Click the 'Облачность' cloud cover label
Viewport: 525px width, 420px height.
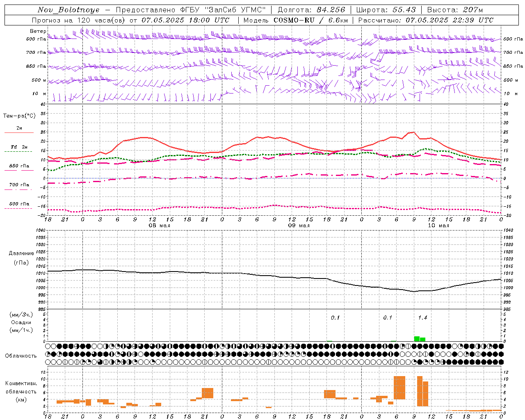click(21, 356)
